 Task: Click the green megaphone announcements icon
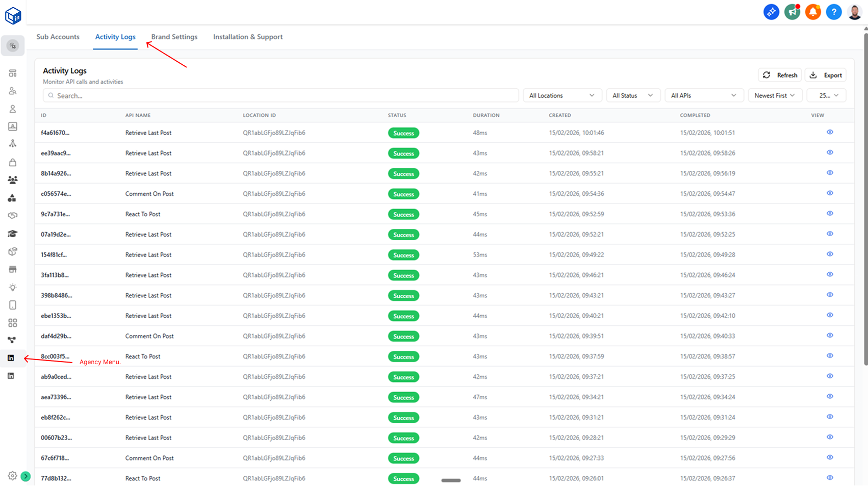792,12
